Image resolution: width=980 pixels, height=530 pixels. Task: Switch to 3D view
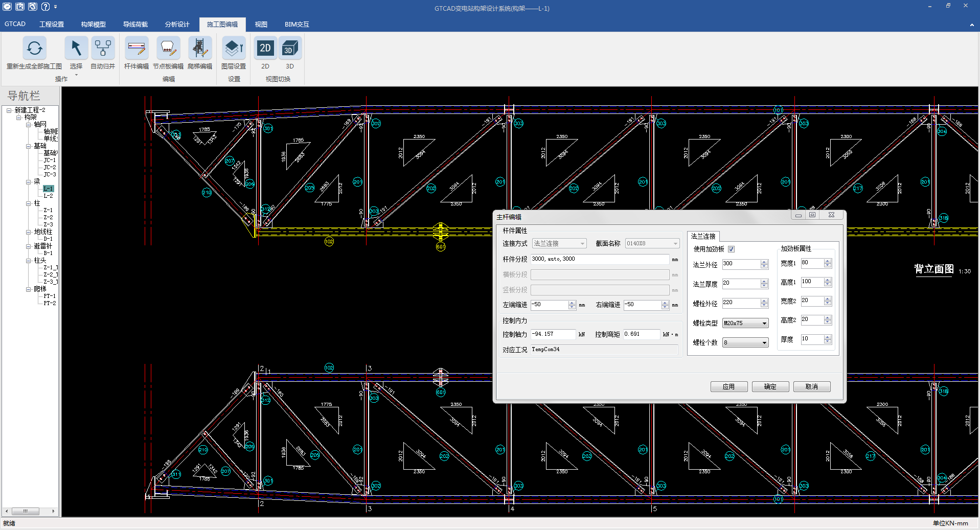tap(290, 49)
